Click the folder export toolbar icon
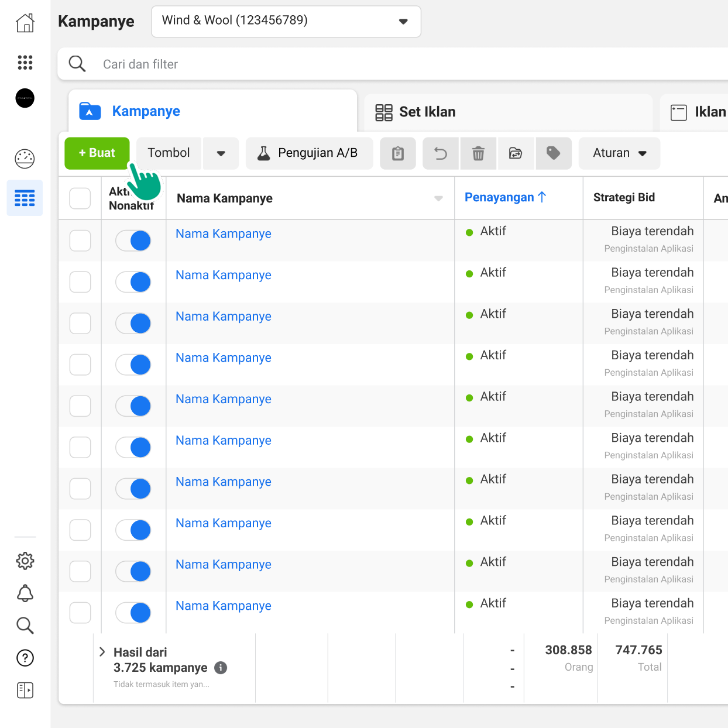The image size is (728, 728). [x=516, y=153]
